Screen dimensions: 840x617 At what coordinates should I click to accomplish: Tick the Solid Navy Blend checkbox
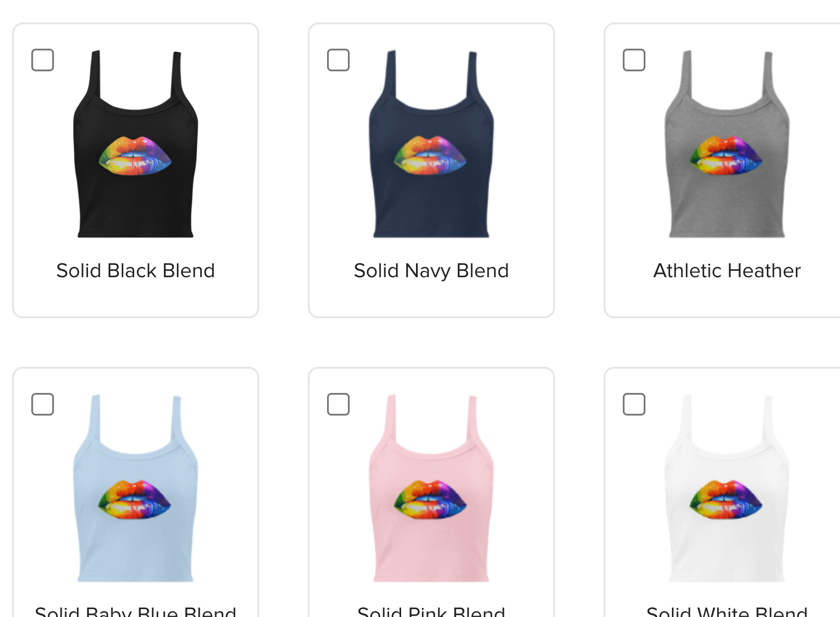[x=338, y=60]
